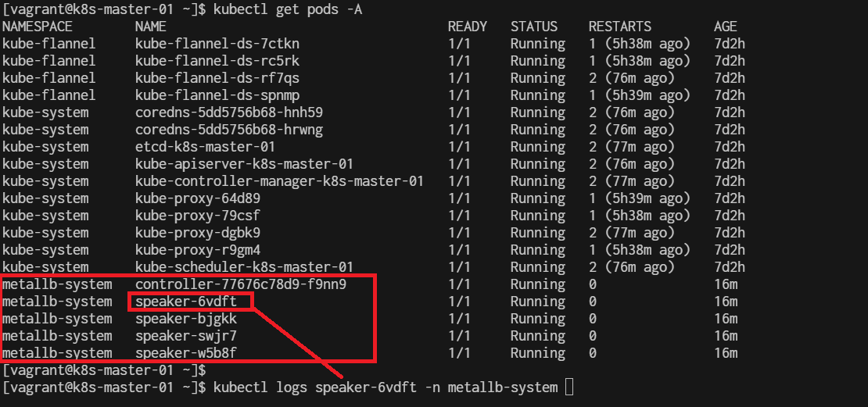Click the READY column header
Image resolution: width=868 pixels, height=407 pixels.
point(467,27)
